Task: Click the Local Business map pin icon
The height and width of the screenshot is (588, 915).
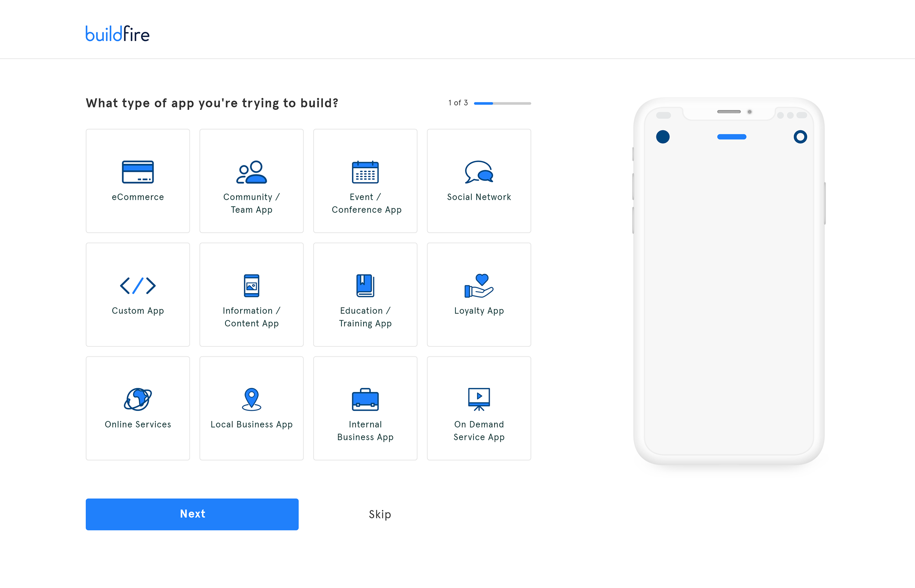Action: (252, 399)
